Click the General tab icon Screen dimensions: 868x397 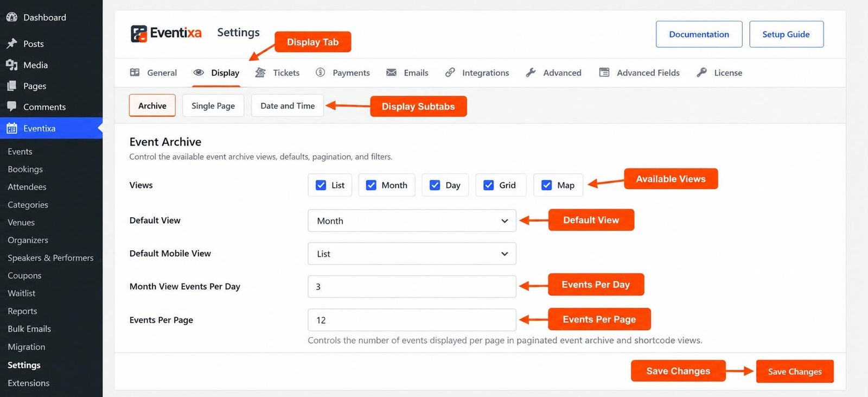click(135, 72)
